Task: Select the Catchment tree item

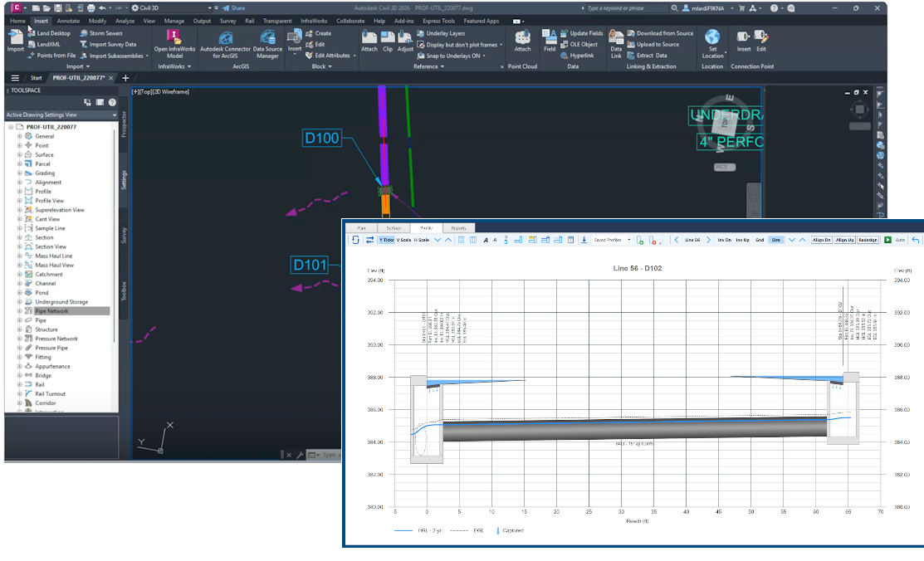Action: pos(49,275)
